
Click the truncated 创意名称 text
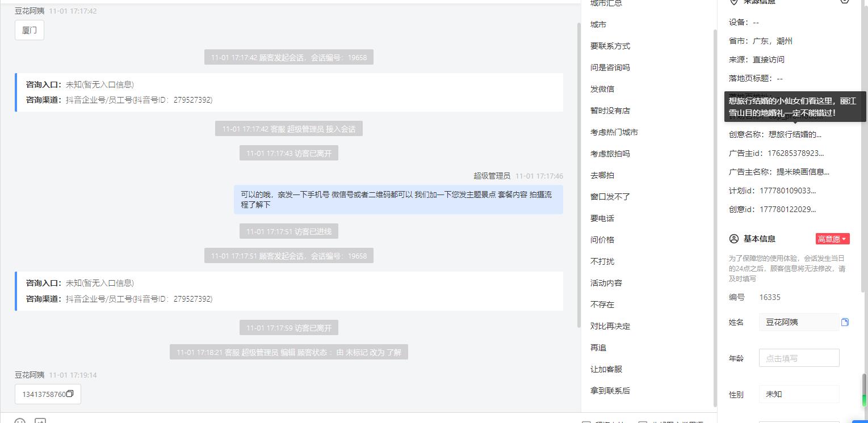(x=795, y=134)
